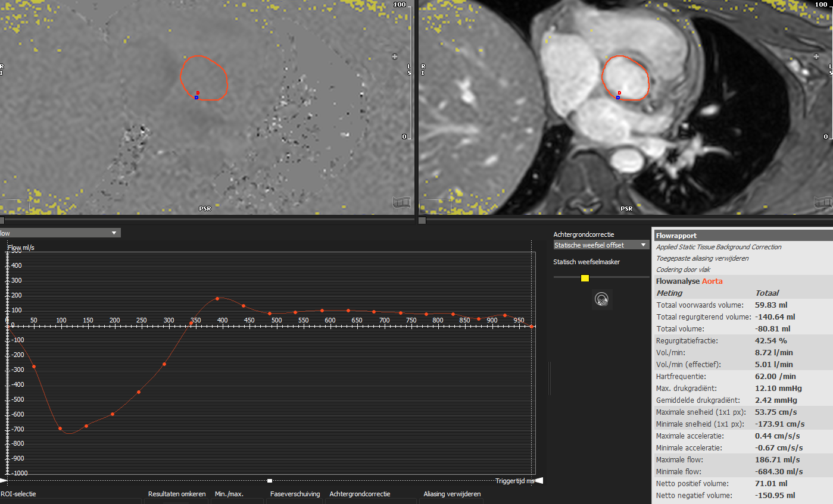This screenshot has width=833, height=504.
Task: Click the crosshair marker in the phase image
Action: [x=394, y=57]
